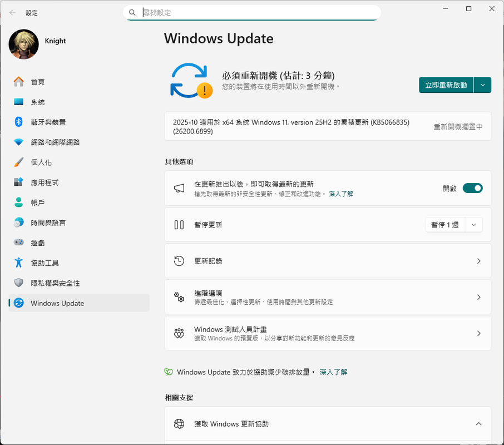This screenshot has width=504, height=445.
Task: Select 隱私權與安全性 in sidebar
Action: pos(79,283)
